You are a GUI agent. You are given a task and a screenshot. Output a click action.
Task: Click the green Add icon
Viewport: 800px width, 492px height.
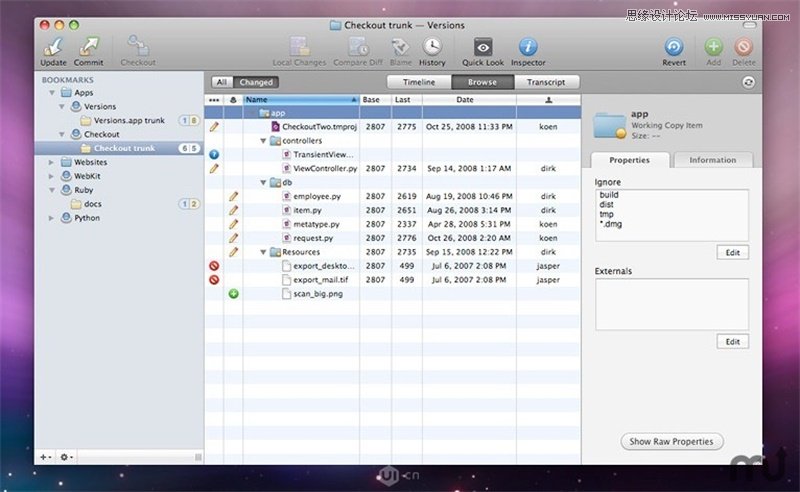click(713, 46)
